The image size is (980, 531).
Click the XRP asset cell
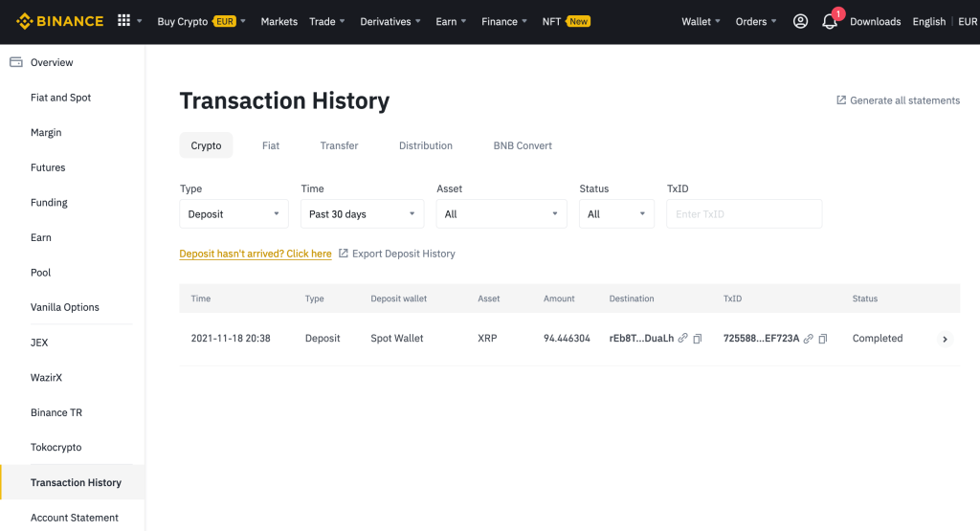(487, 338)
